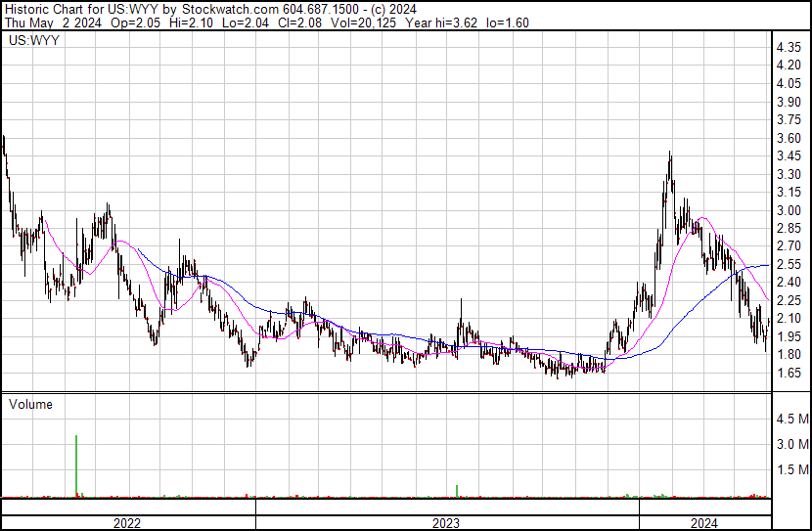Click the 4.5 M volume axis label
The height and width of the screenshot is (531, 812).
coord(791,419)
